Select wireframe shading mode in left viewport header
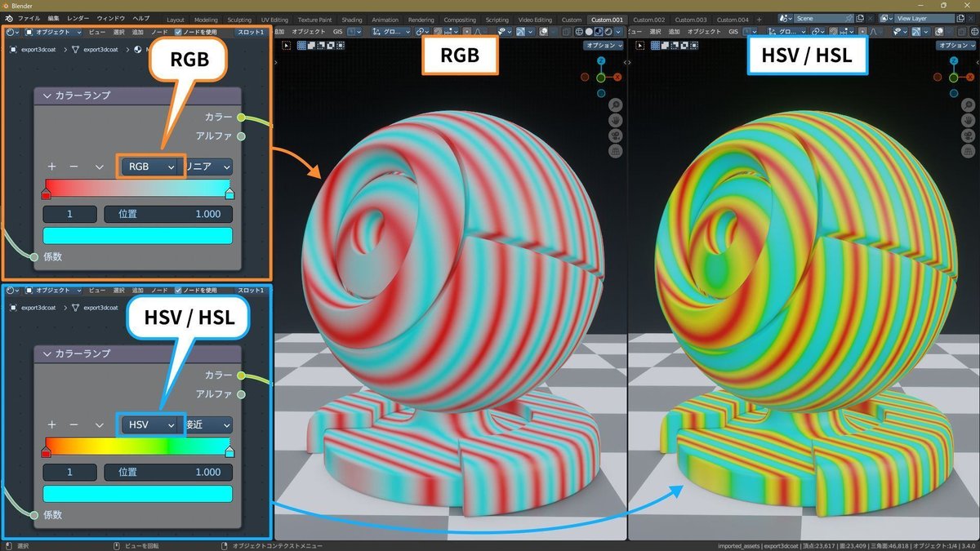The width and height of the screenshot is (980, 551). point(577,31)
